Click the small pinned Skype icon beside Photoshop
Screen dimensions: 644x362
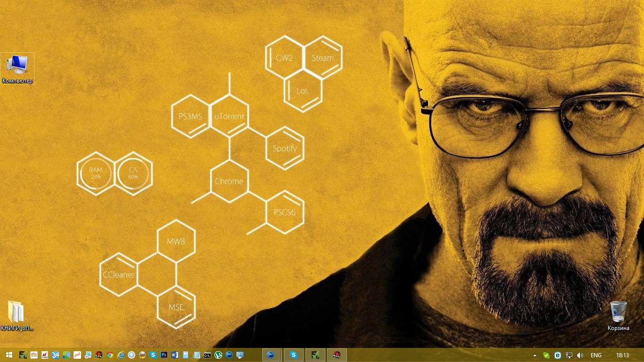(153, 355)
